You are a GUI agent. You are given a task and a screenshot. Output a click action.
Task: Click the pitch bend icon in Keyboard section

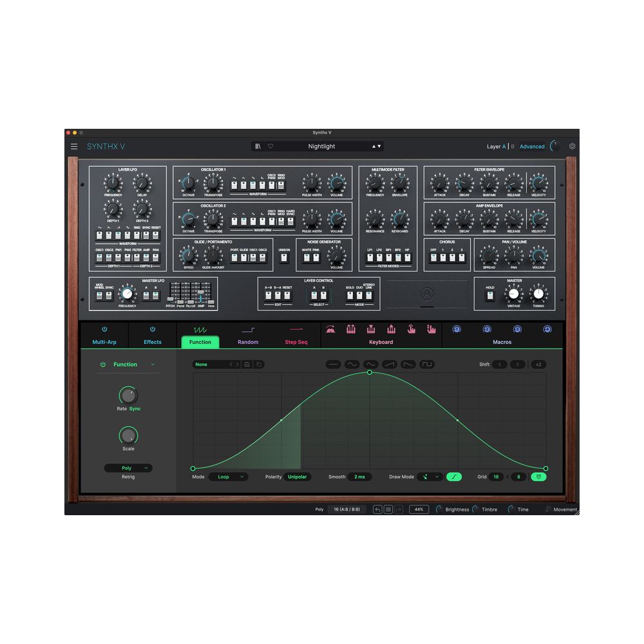pyautogui.click(x=331, y=329)
